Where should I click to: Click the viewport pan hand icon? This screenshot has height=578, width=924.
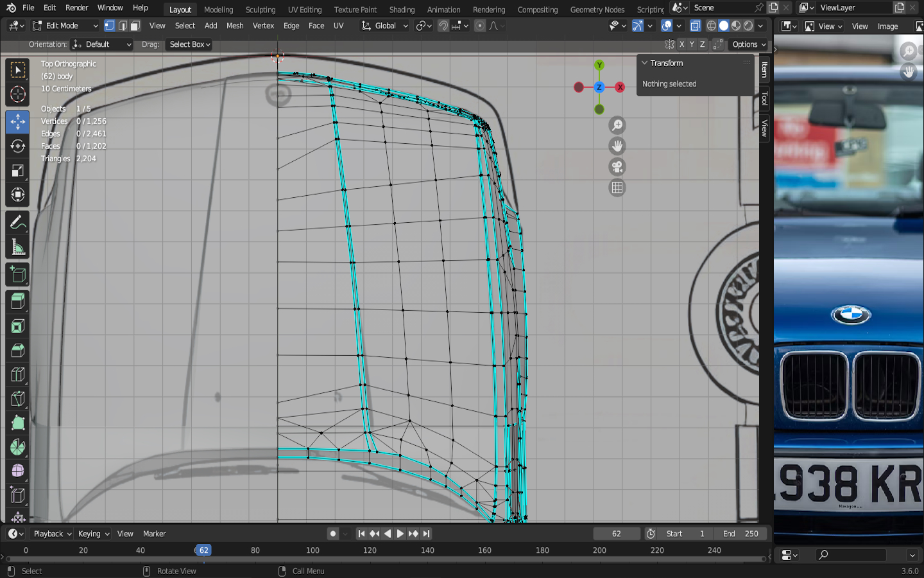(x=617, y=146)
